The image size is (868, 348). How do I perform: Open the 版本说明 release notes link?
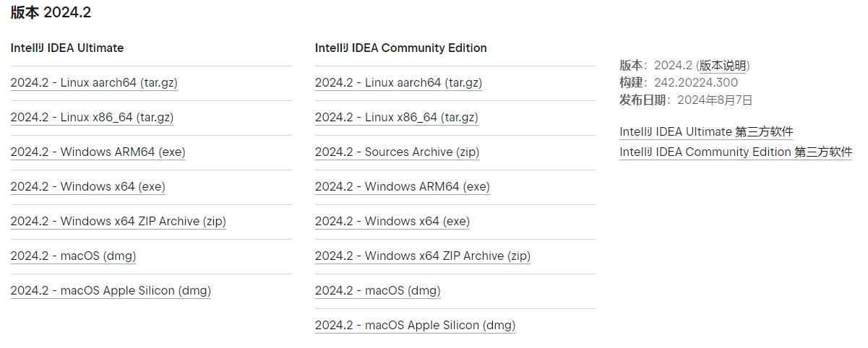(x=723, y=66)
